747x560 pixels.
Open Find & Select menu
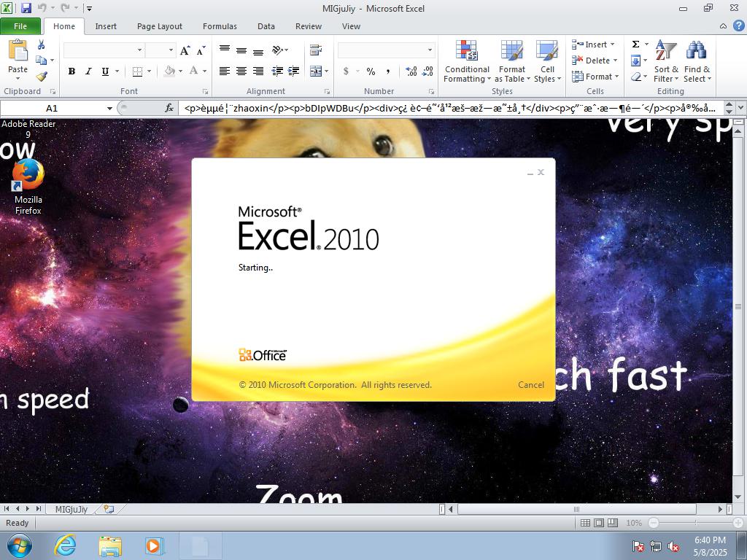[x=697, y=61]
